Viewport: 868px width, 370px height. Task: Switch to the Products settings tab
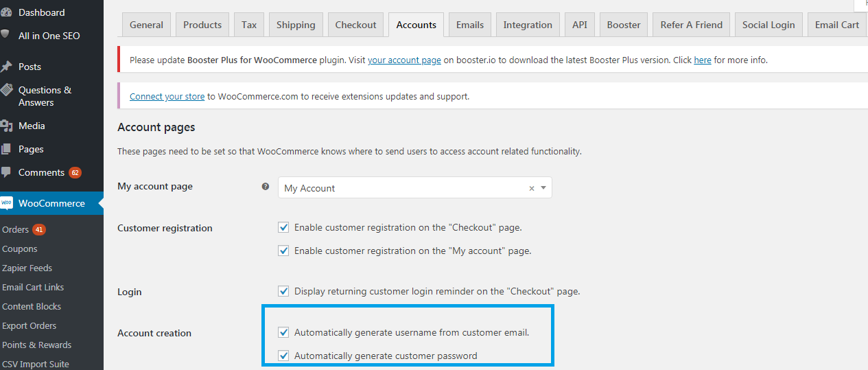pyautogui.click(x=202, y=25)
